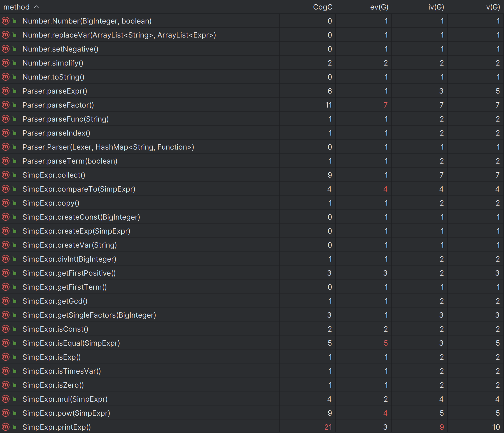Click the green public lock icon beside Number.toString()
504x433 pixels.
click(x=14, y=77)
